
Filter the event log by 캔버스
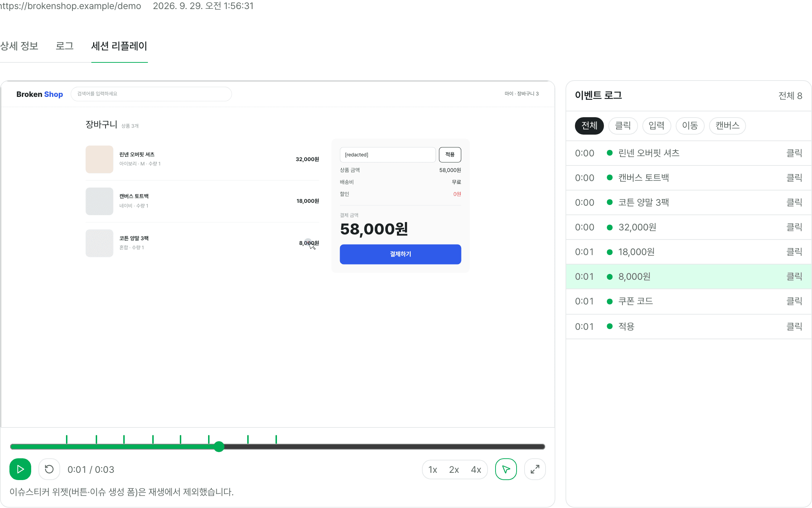pyautogui.click(x=727, y=126)
